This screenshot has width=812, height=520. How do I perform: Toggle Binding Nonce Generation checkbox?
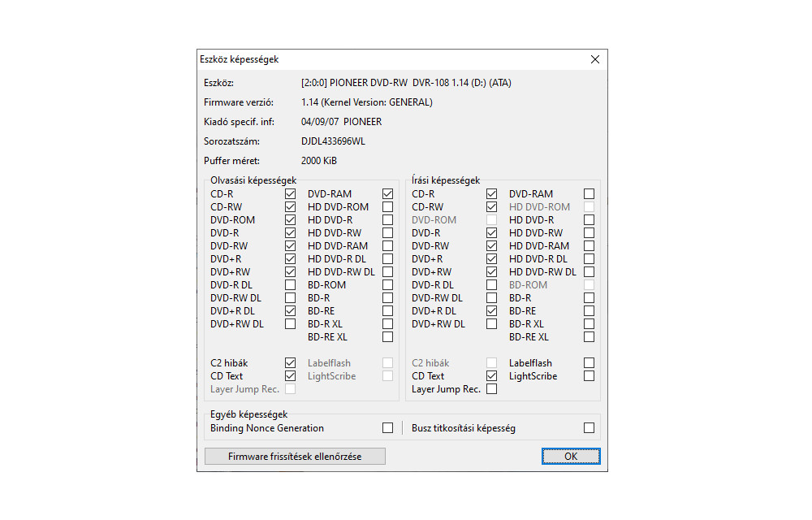[387, 428]
